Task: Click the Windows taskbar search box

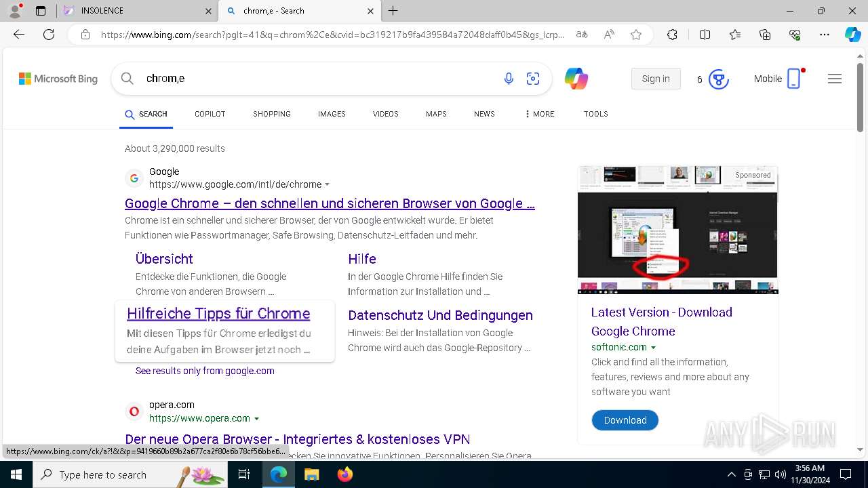Action: point(131,474)
